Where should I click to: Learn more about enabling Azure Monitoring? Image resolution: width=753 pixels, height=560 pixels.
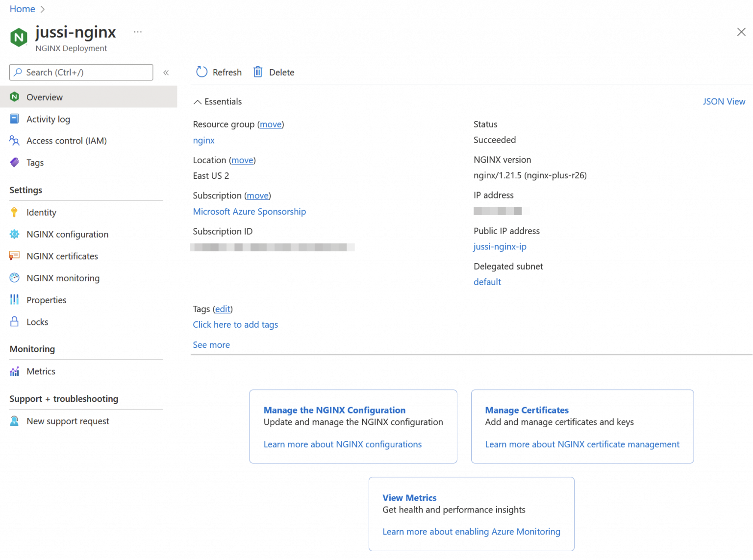[x=472, y=532]
